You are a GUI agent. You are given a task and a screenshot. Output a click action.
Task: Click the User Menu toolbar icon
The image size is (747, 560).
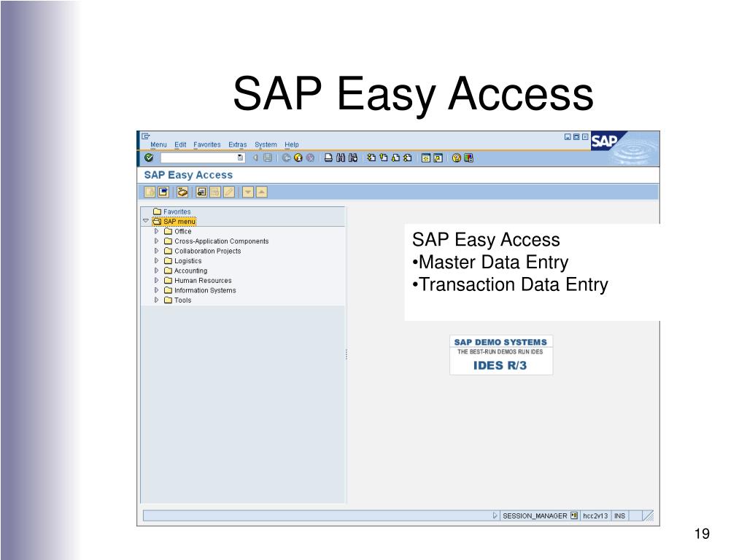click(150, 192)
